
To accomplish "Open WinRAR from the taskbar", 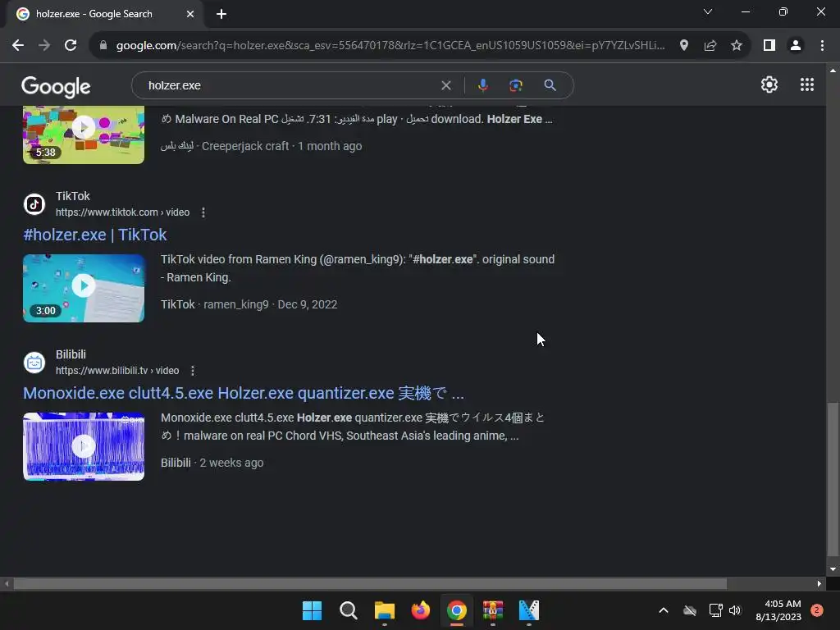I will tap(493, 610).
